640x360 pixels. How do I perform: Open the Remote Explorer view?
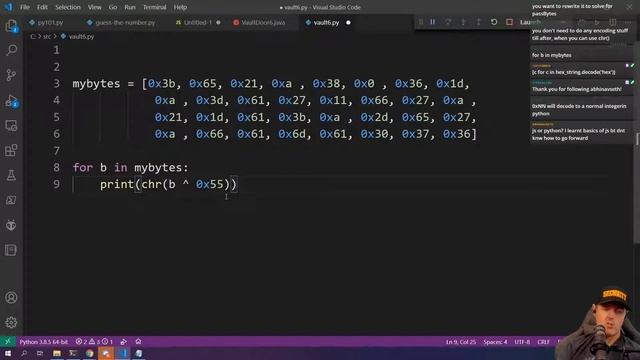pyautogui.click(x=11, y=125)
